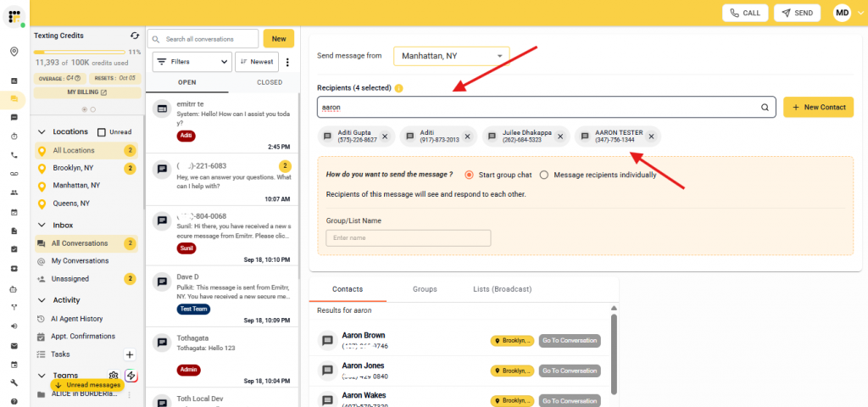
Task: Click the recipients info icon
Action: [398, 88]
